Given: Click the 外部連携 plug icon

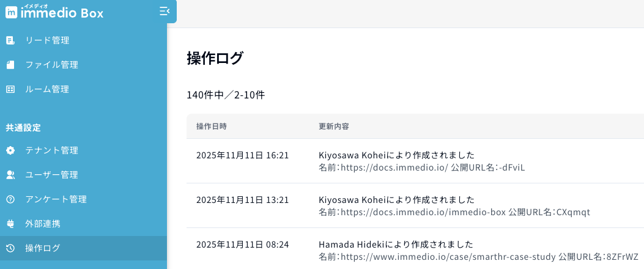Looking at the screenshot, I should tap(10, 224).
